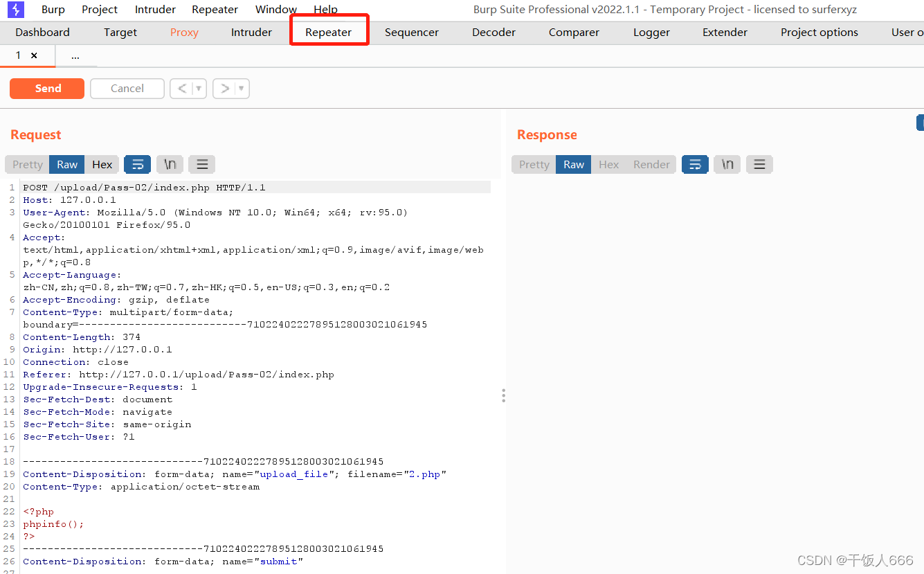This screenshot has width=924, height=574.
Task: Add a new Repeater tab via ...
Action: pyautogui.click(x=75, y=56)
